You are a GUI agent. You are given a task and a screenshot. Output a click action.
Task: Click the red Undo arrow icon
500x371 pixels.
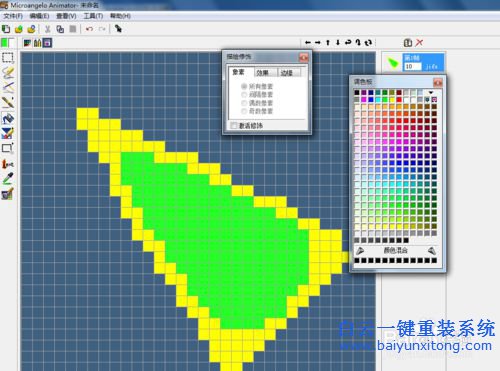89,29
